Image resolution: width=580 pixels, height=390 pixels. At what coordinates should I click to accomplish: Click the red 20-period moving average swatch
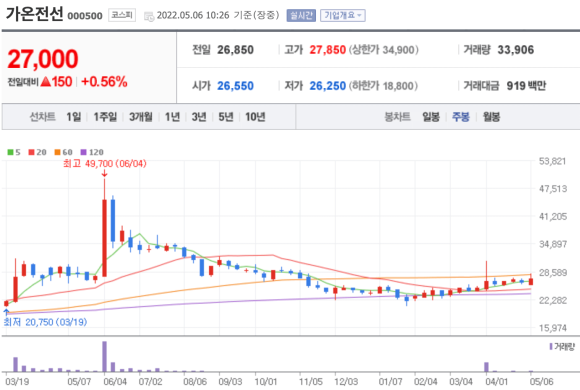coord(31,152)
